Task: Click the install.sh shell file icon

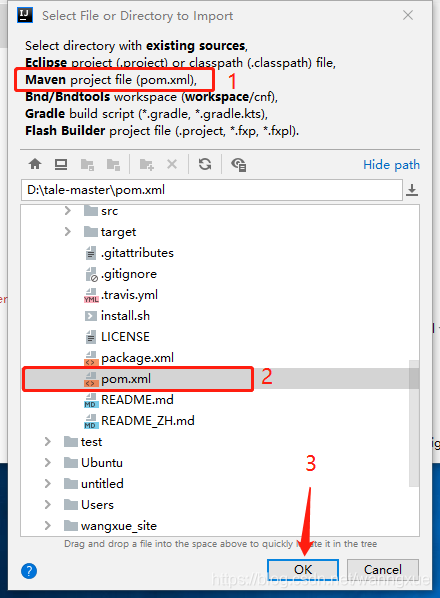Action: tap(91, 316)
